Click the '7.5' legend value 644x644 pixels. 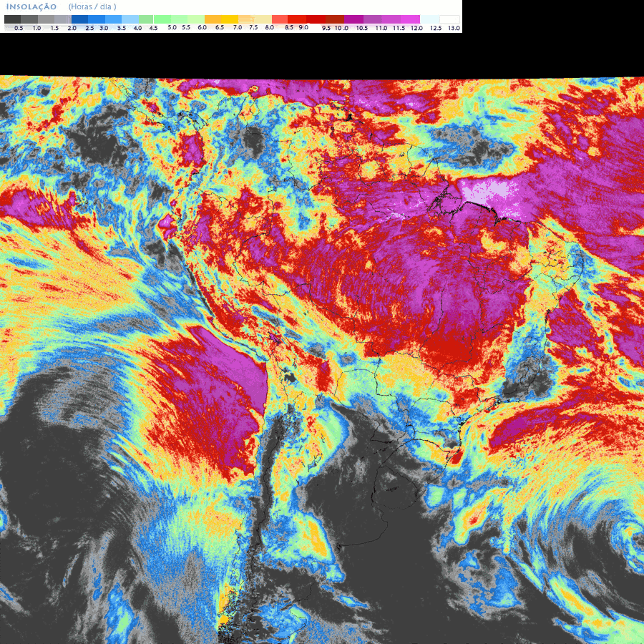[253, 27]
